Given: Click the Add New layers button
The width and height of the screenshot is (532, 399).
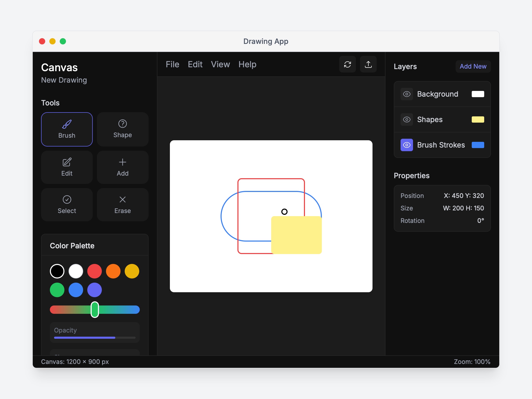Looking at the screenshot, I should pos(473,66).
